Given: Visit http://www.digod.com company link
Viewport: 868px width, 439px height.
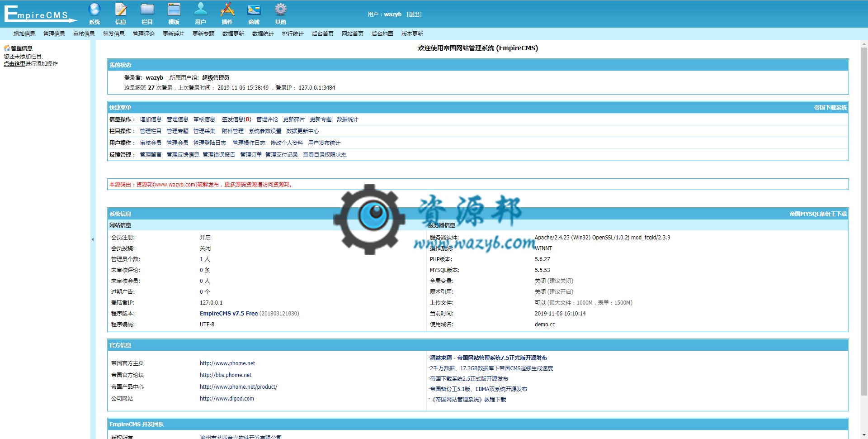Looking at the screenshot, I should (x=227, y=399).
